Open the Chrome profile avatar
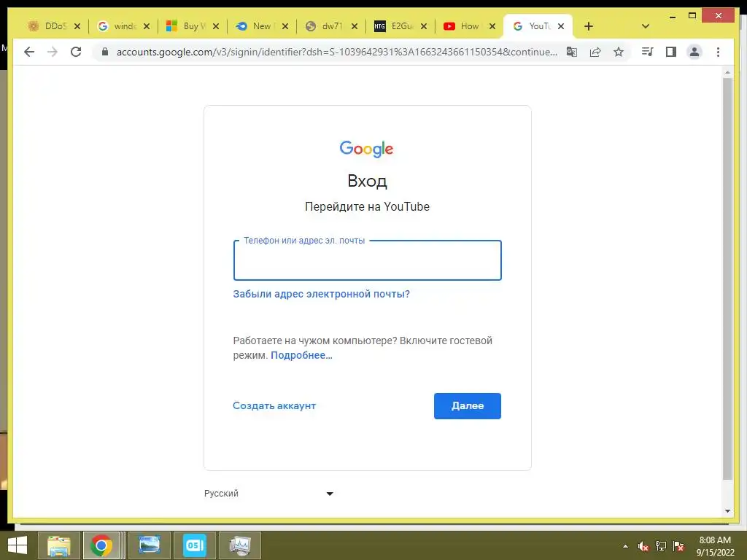The height and width of the screenshot is (560, 747). [694, 52]
